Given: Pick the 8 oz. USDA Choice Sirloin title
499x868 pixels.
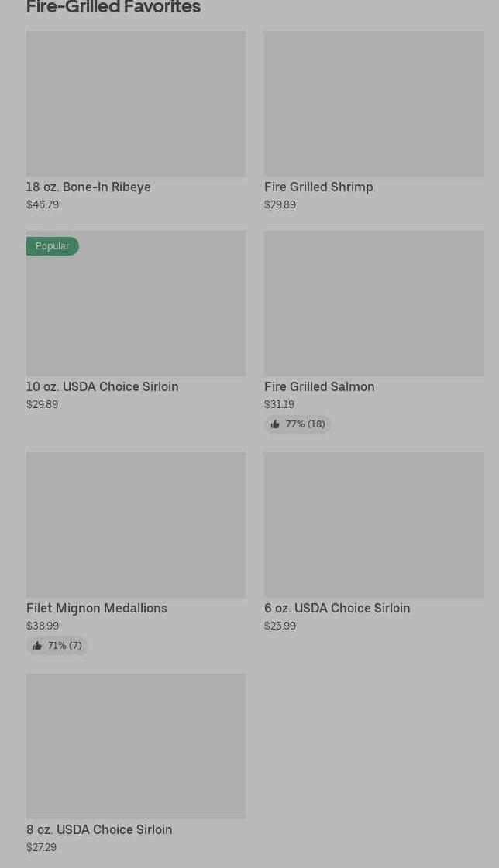Looking at the screenshot, I should pos(99,830).
